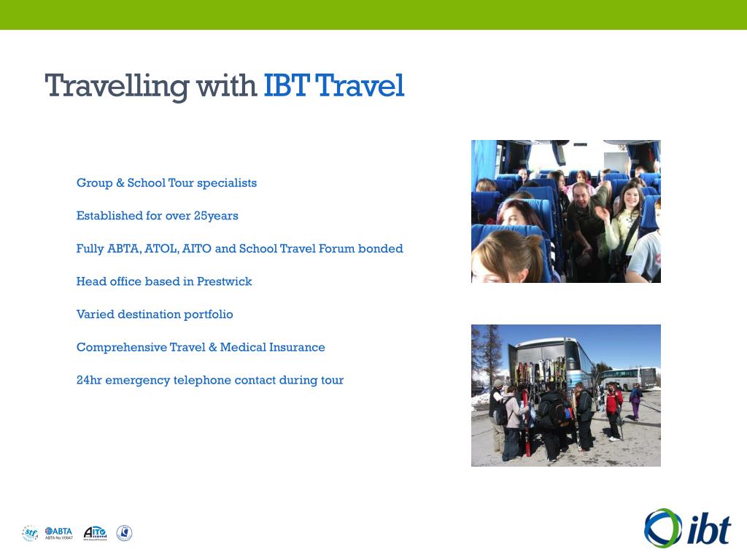Click the 'Fully ABTA, ATOL, AITO' bonded line

[239, 249]
